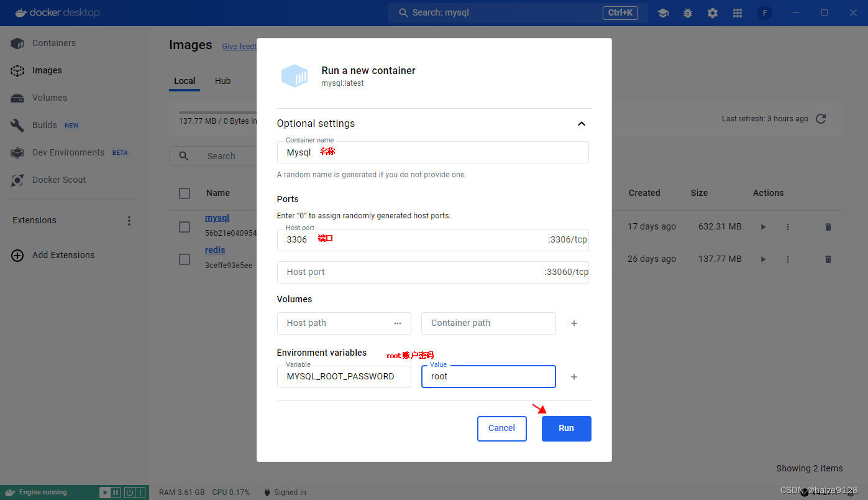
Task: Sort by the Size column header
Action: click(699, 193)
